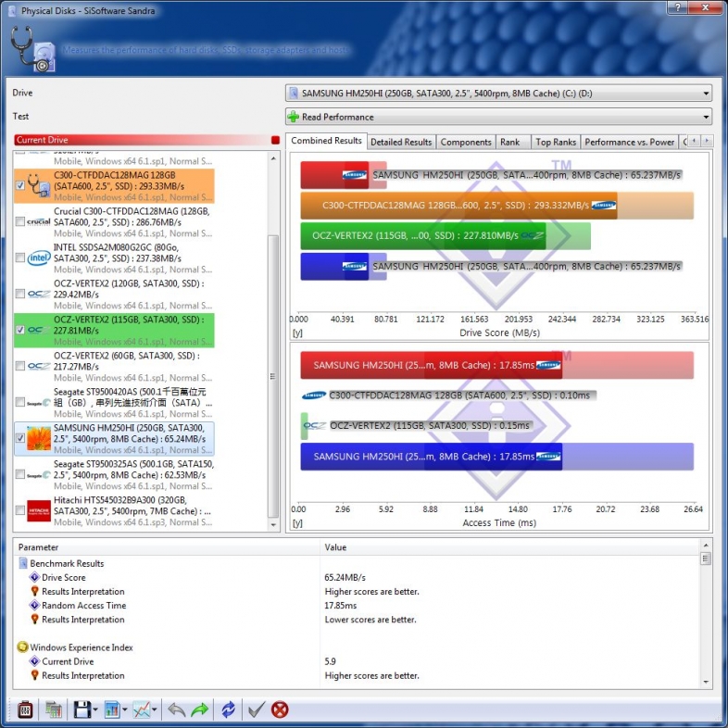
Task: Open the chart options dropdown arrow
Action: click(x=124, y=709)
